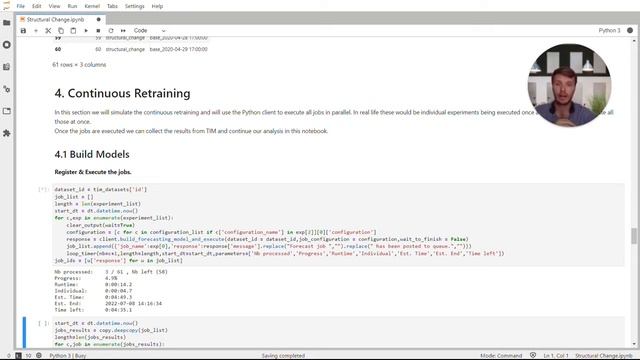Open the File menu
Viewport: 640px width, 360px height.
[20, 6]
